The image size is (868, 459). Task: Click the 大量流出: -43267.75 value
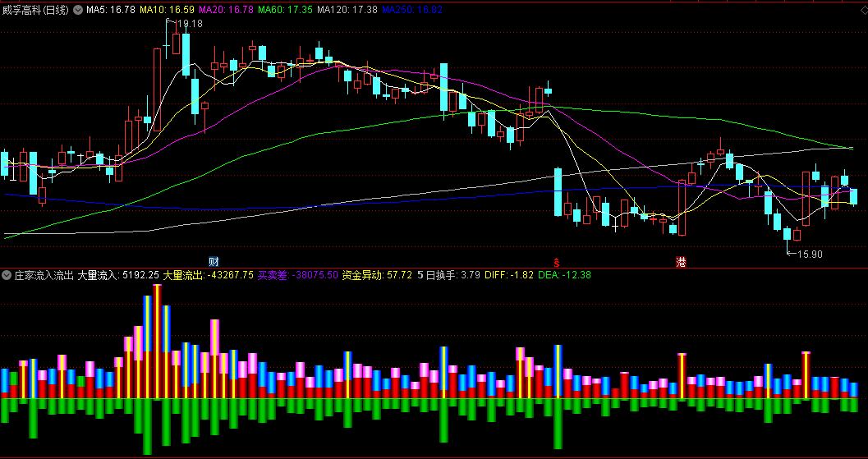[x=208, y=274]
